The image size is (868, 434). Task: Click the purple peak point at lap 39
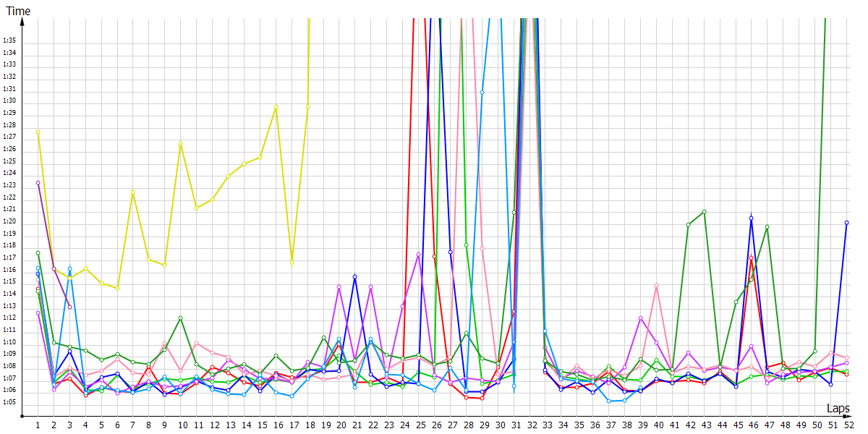click(x=640, y=318)
